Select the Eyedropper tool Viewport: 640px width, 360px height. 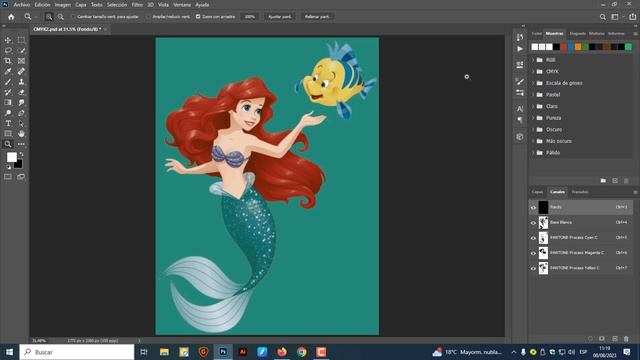[x=8, y=71]
